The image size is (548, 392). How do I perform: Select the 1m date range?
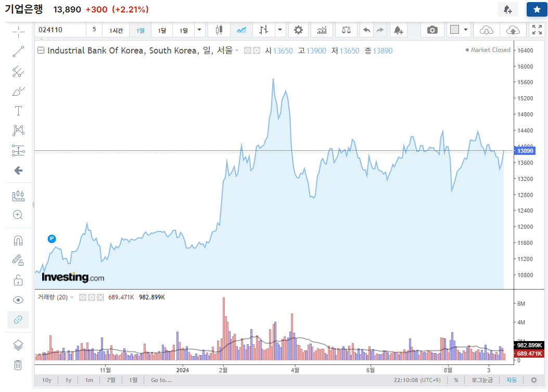89,380
